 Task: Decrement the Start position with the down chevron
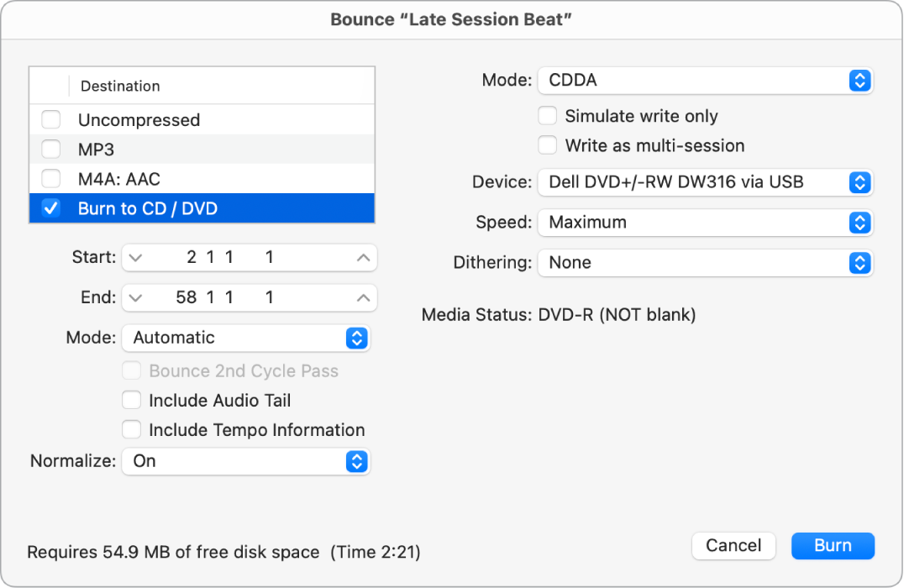[135, 258]
